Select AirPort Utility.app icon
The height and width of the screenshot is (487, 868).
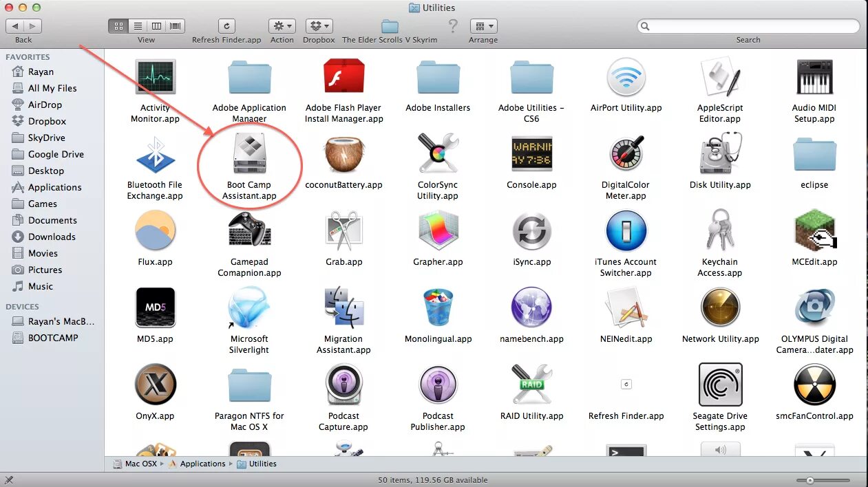pos(626,77)
